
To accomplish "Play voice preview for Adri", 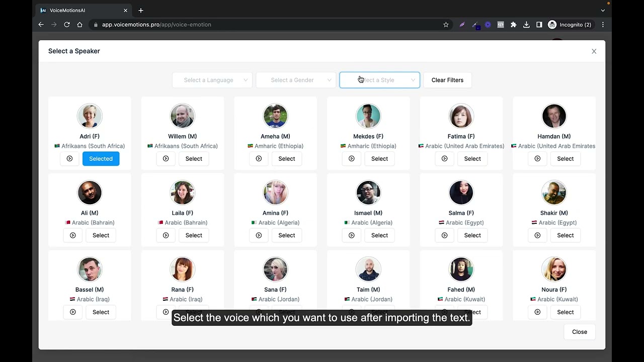I will (x=69, y=158).
